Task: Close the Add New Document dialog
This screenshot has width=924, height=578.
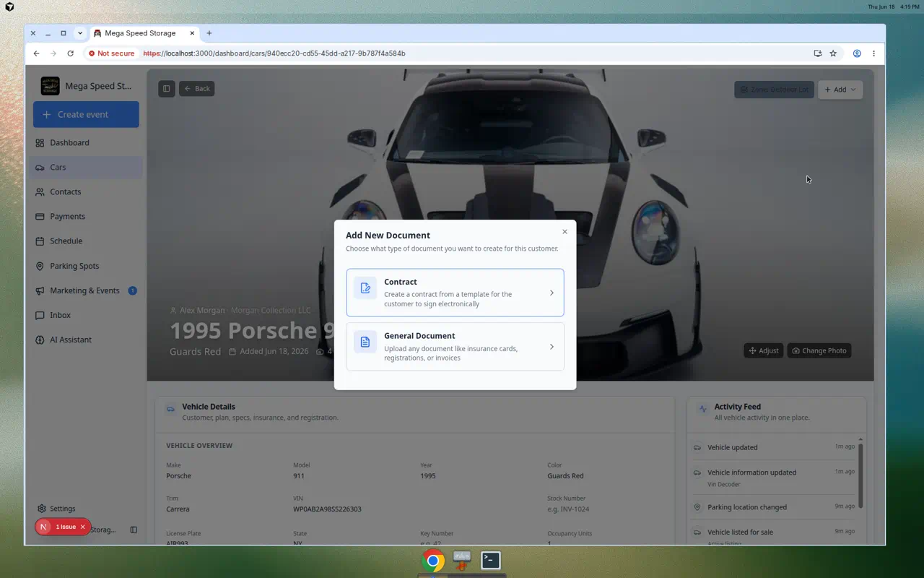Action: (565, 232)
